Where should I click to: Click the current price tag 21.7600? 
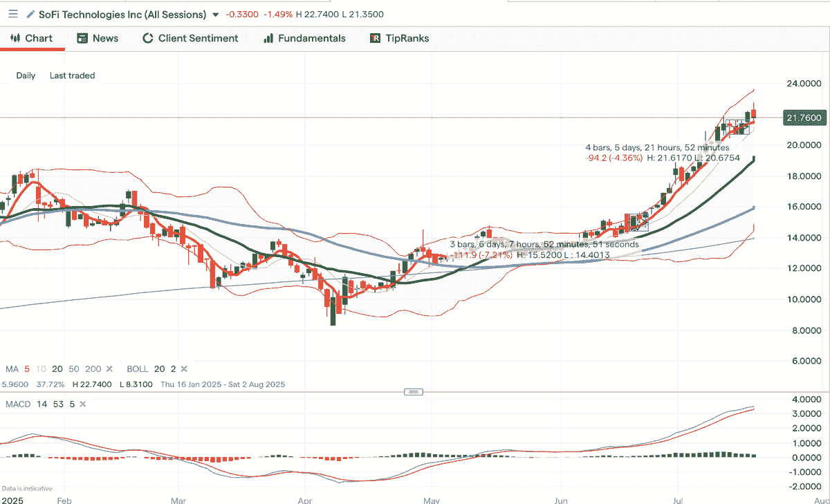coord(804,118)
